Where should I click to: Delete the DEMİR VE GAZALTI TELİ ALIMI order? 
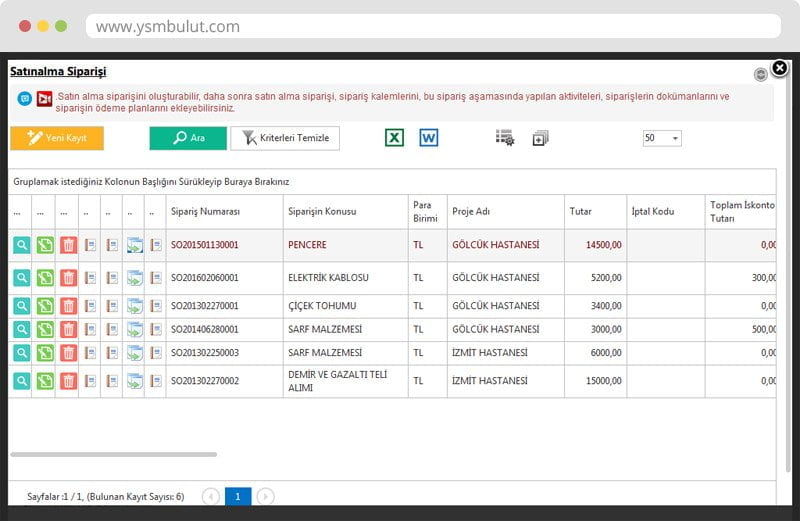coord(68,380)
